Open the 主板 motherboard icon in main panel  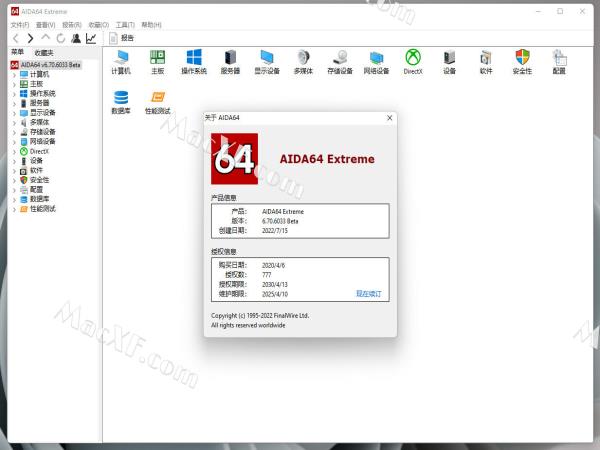[x=158, y=62]
